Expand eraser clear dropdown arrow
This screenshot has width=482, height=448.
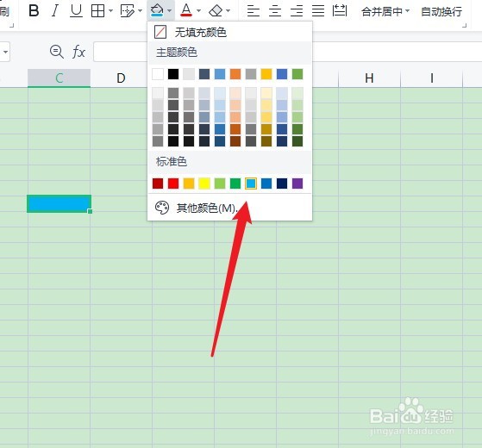click(228, 11)
